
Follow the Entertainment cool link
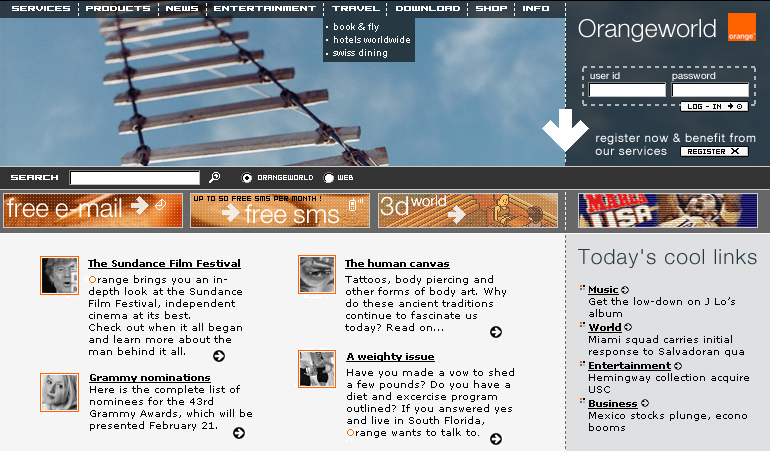coord(630,366)
